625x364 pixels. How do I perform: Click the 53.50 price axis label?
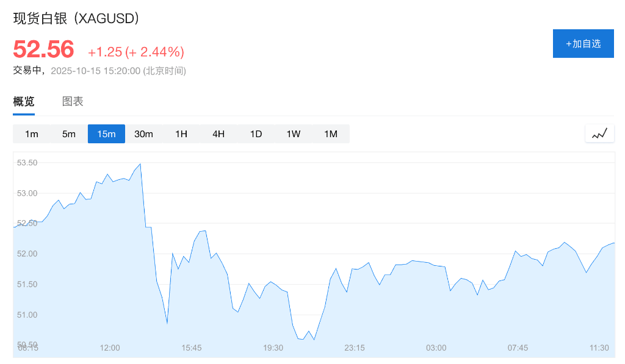27,163
